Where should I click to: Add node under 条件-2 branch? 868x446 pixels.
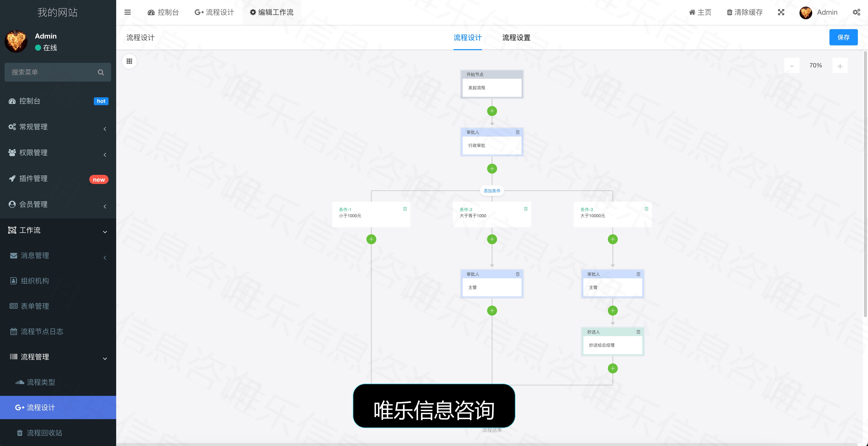pyautogui.click(x=492, y=239)
